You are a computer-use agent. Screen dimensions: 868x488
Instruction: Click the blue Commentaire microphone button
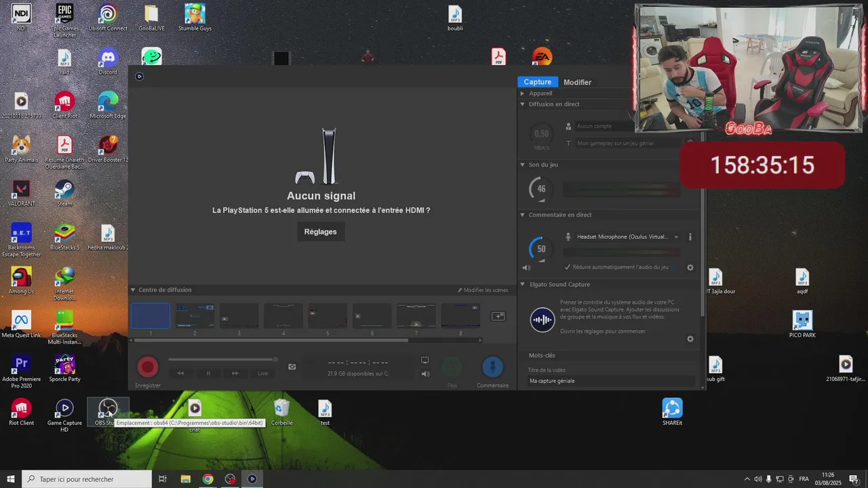[x=492, y=367]
